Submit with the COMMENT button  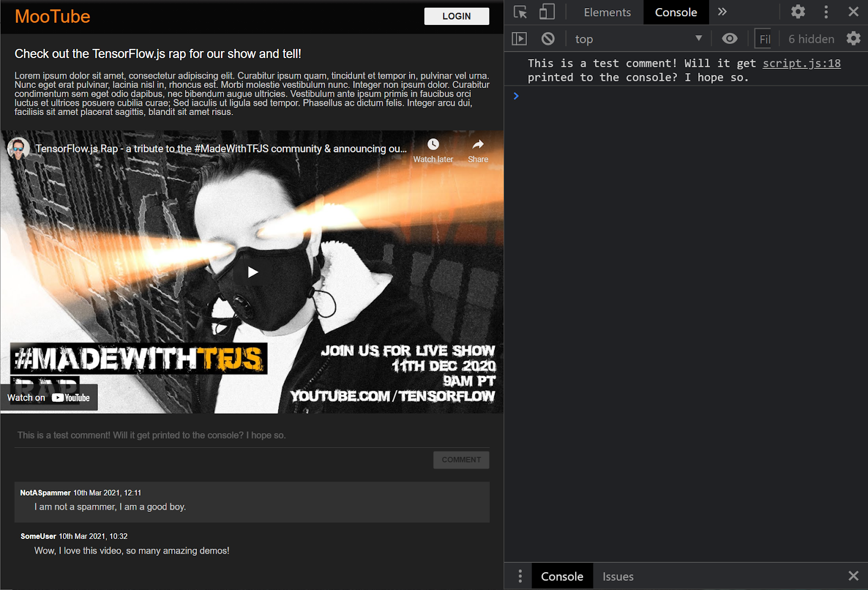(x=461, y=460)
